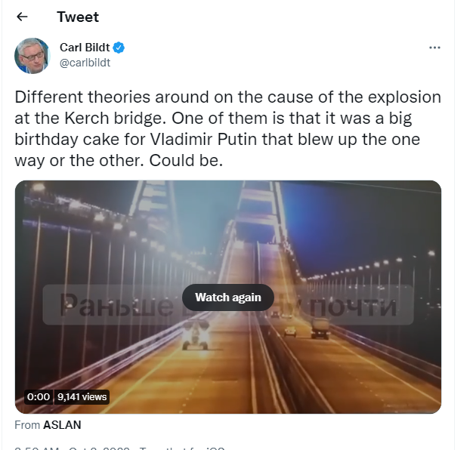Screen dimensions: 476x450
Task: Click the Tweet page header title
Action: coord(78,17)
